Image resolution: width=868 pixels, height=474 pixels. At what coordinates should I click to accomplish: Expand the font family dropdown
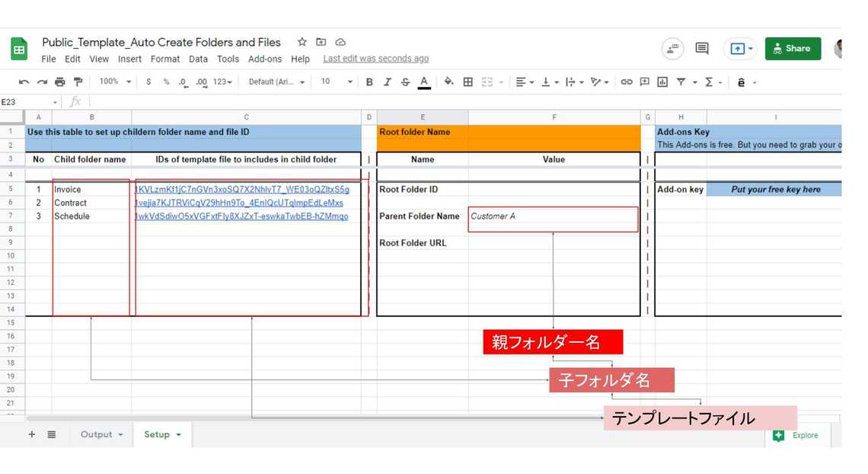276,82
